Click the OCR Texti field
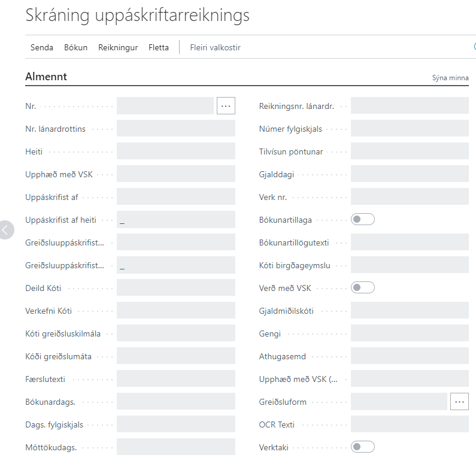This screenshot has height=476, width=476. tap(410, 425)
